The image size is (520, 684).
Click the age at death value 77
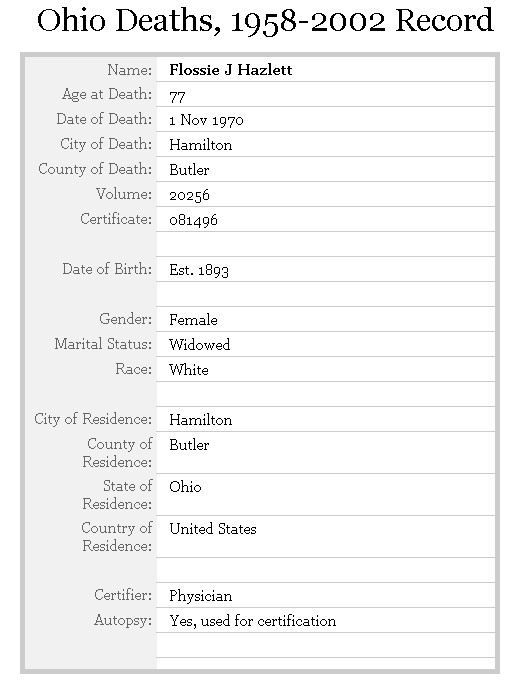pos(178,96)
